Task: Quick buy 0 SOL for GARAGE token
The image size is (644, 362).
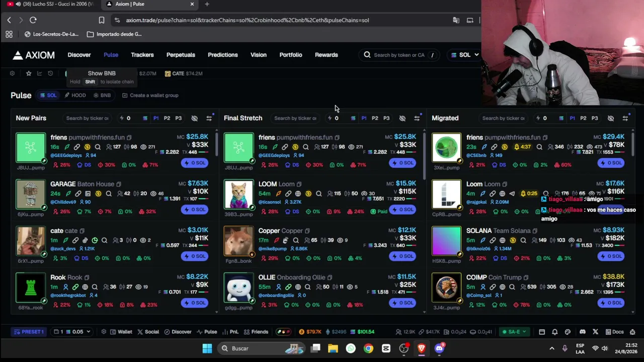Action: click(195, 209)
